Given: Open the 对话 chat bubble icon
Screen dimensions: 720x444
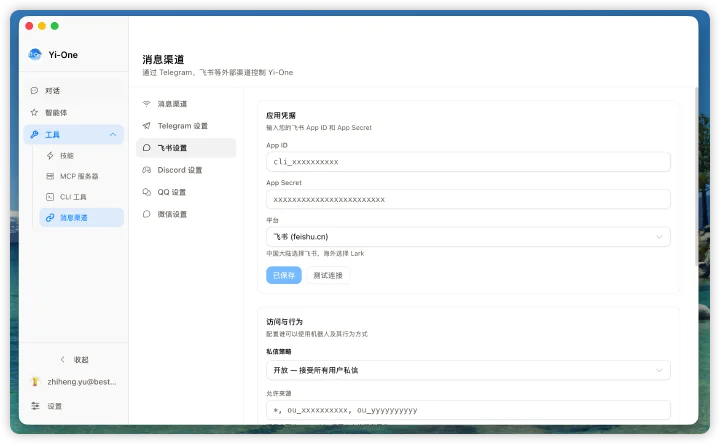Looking at the screenshot, I should tap(34, 90).
